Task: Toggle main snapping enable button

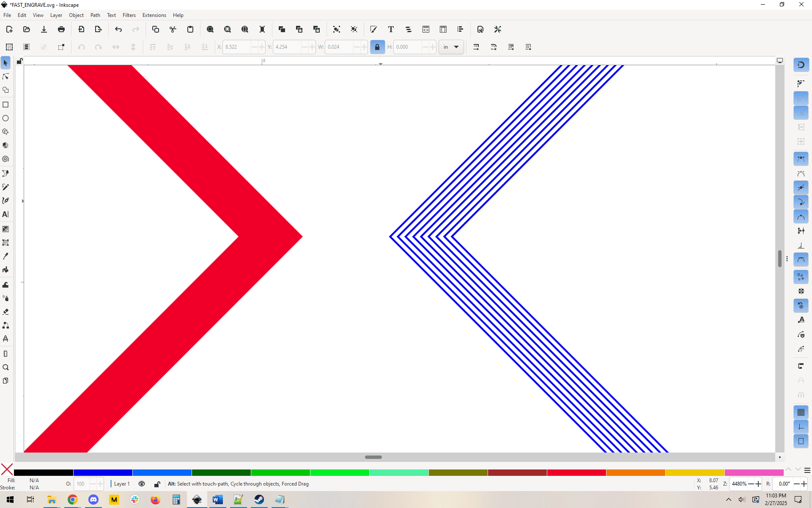Action: tap(801, 65)
